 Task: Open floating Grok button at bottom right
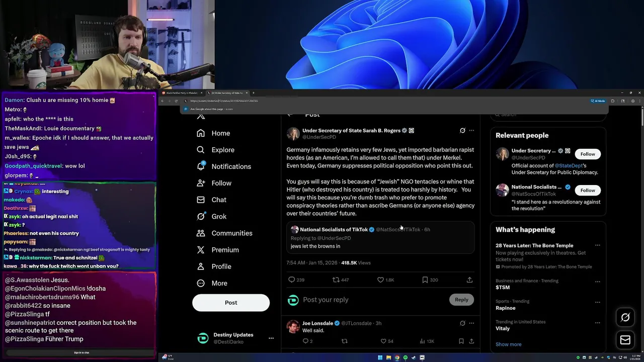click(x=625, y=317)
